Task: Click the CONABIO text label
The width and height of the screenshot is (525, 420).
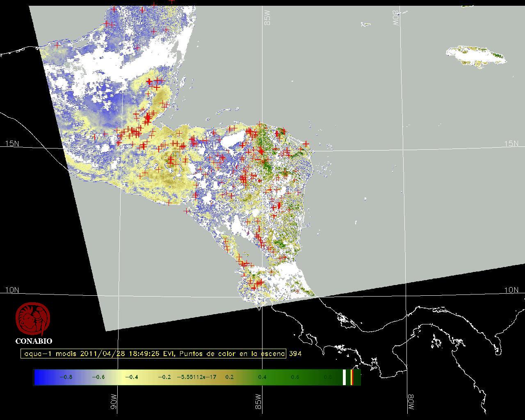Action: (x=34, y=341)
